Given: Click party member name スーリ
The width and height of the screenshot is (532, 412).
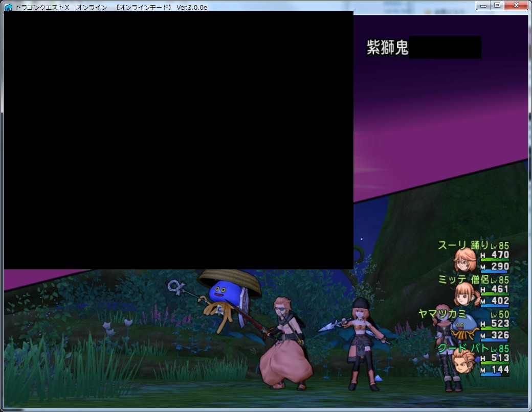Looking at the screenshot, I should click(x=452, y=245).
